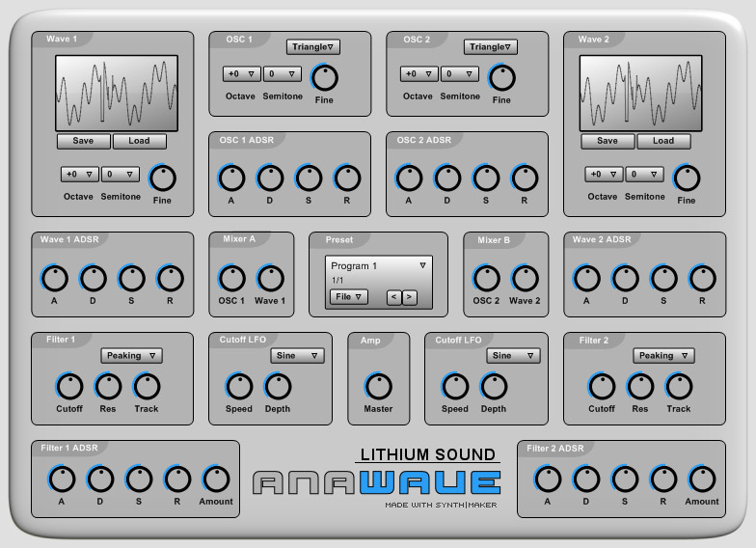The width and height of the screenshot is (756, 548).
Task: Click the Wave 1 ADSR attack knob
Action: (54, 279)
